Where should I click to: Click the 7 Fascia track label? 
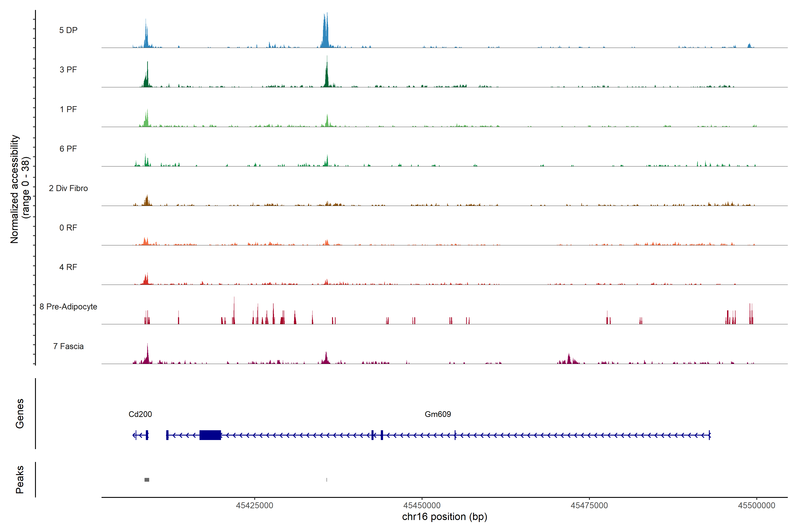68,346
